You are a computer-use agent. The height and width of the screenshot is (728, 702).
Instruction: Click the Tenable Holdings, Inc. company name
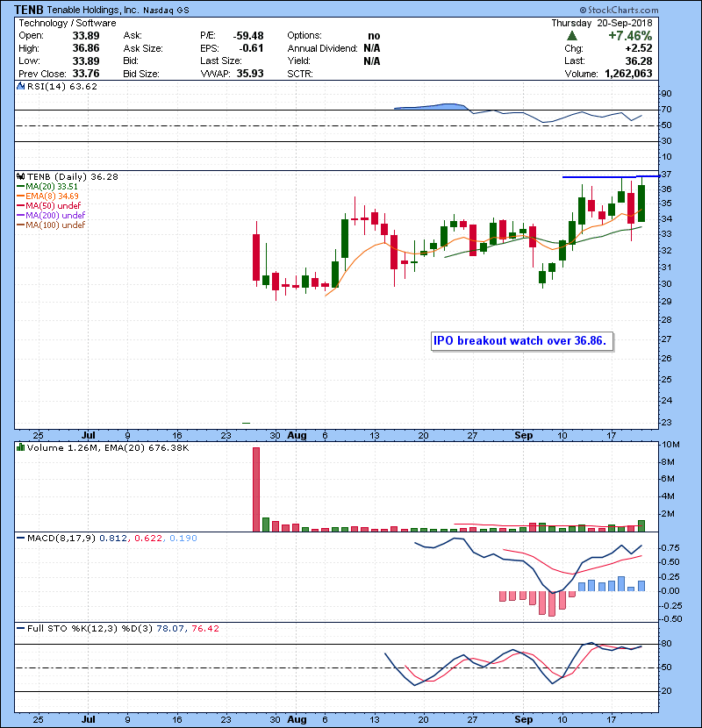click(93, 10)
